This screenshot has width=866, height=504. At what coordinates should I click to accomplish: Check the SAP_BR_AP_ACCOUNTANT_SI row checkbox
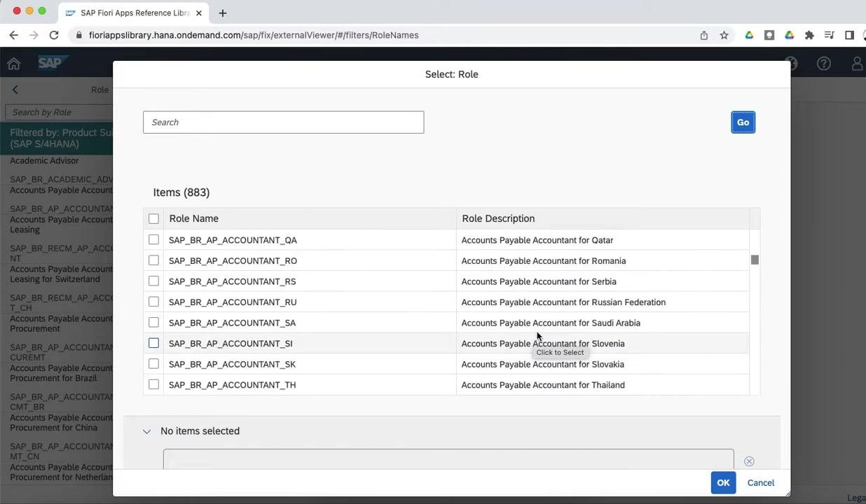click(153, 343)
